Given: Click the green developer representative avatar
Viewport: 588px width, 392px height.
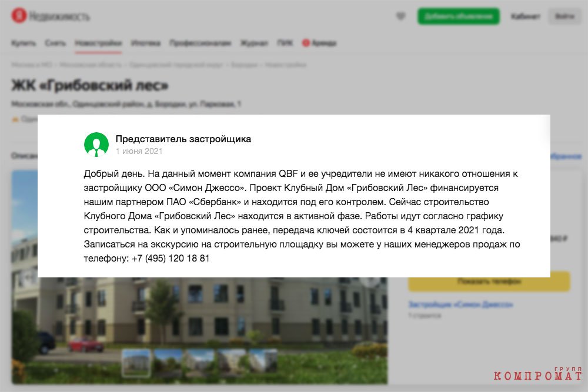Looking at the screenshot, I should pos(96,145).
